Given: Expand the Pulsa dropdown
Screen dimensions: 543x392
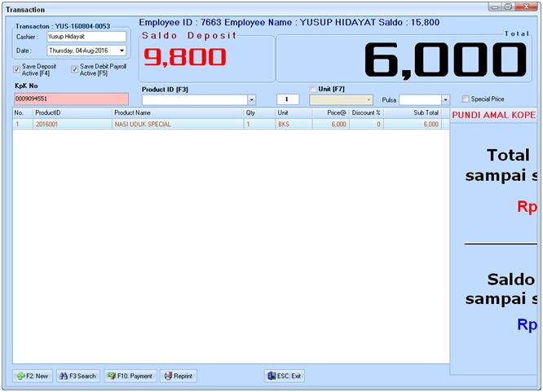Looking at the screenshot, I should 444,99.
